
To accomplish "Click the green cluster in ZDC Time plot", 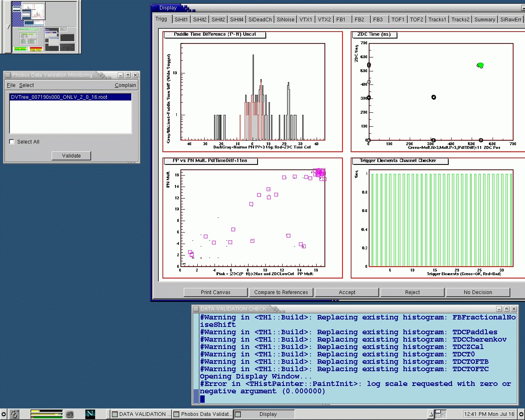I will (480, 65).
